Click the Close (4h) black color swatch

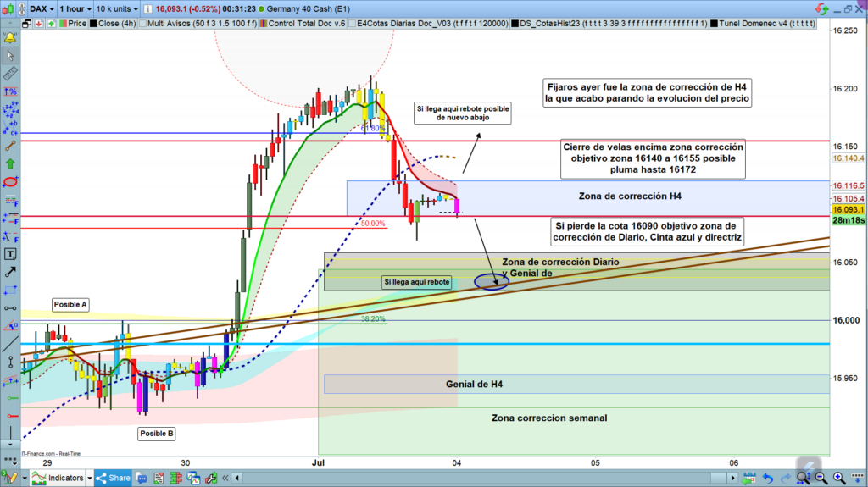[92, 24]
